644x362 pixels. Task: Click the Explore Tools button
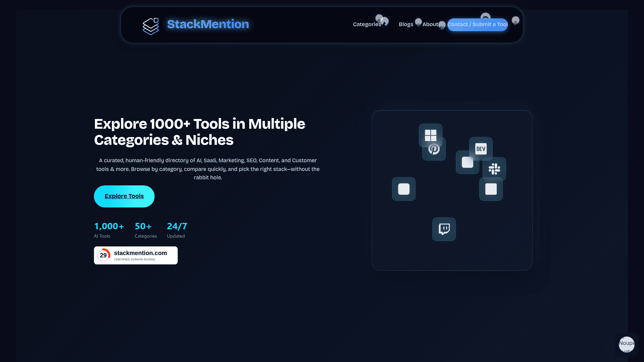[124, 196]
